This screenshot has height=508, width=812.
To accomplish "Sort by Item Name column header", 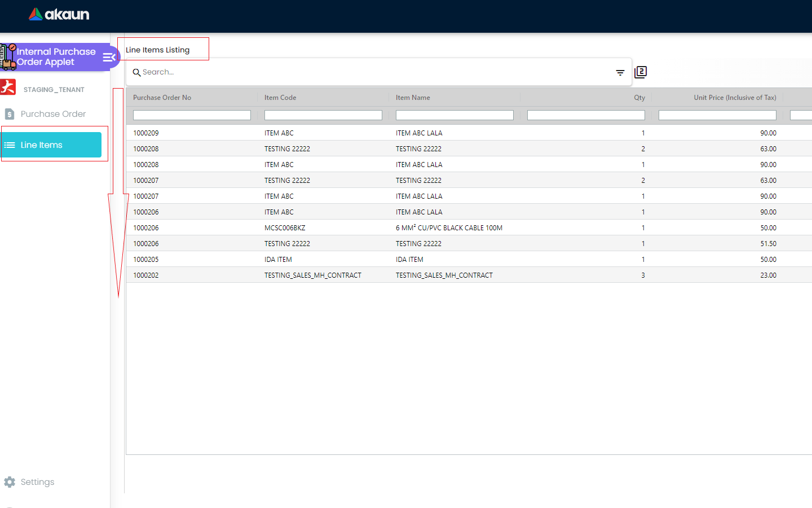I will click(x=413, y=98).
